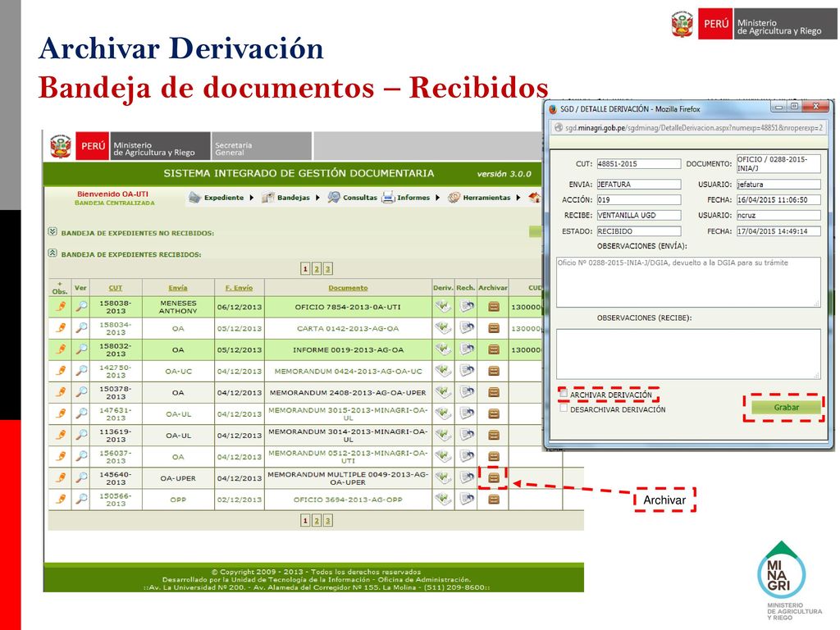Go to page 2 in bottom pager

point(317,521)
